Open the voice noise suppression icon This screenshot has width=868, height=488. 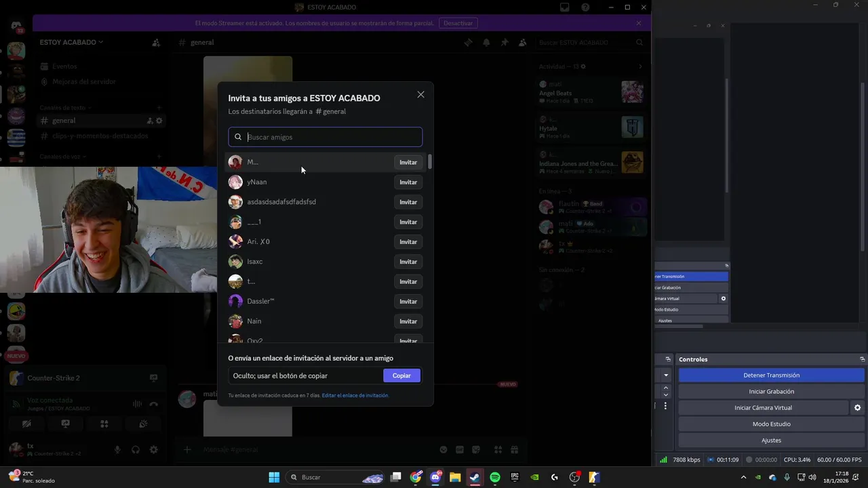pos(137,404)
